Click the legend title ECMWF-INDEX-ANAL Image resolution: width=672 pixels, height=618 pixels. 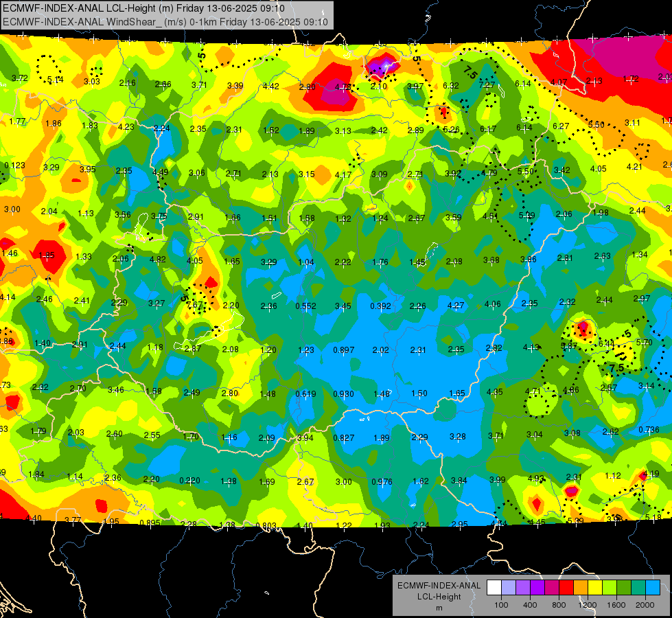pos(439,586)
